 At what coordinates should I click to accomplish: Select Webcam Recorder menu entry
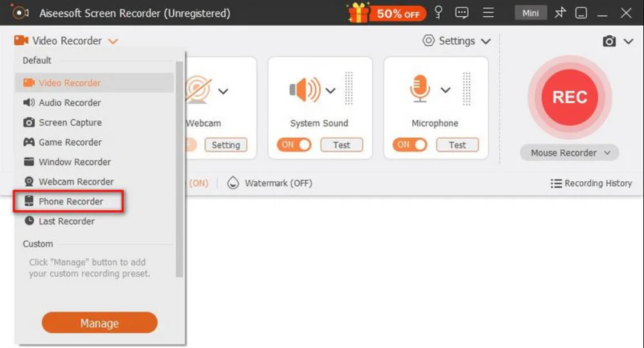point(95,182)
